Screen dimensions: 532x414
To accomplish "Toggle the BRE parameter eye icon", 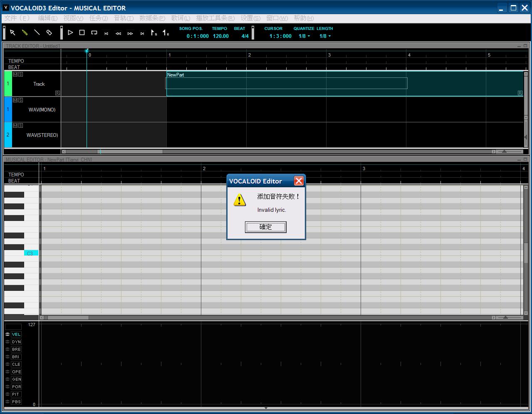I will point(7,350).
